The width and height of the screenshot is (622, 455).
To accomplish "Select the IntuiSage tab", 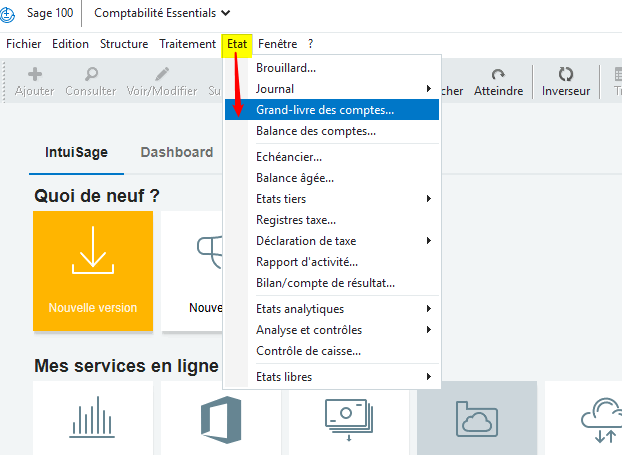I will pos(77,152).
